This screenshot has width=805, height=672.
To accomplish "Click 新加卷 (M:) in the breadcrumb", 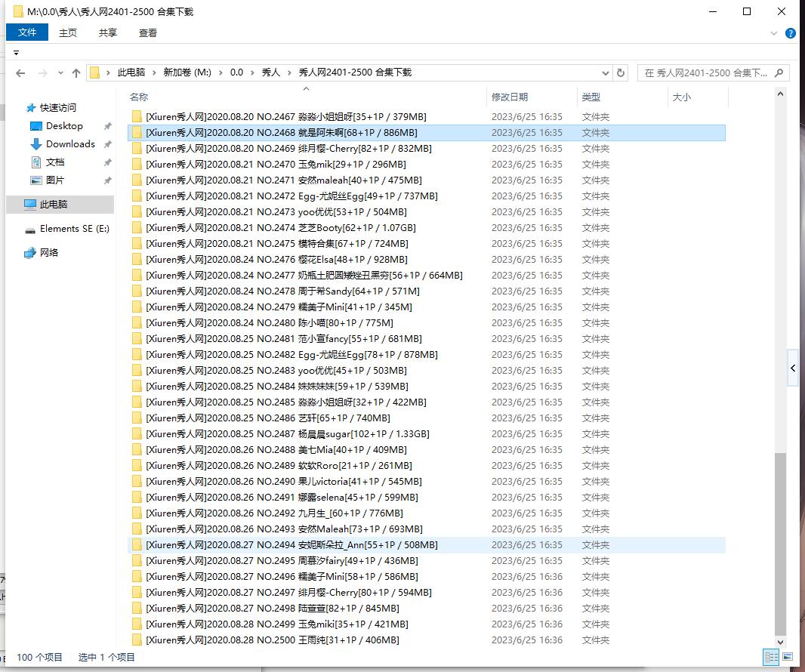I will click(x=187, y=72).
